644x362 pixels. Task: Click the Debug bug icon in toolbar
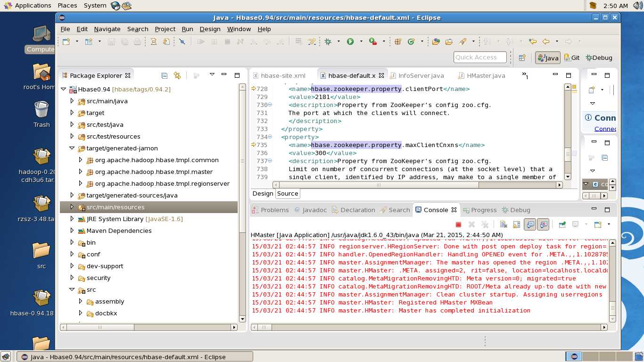[328, 41]
